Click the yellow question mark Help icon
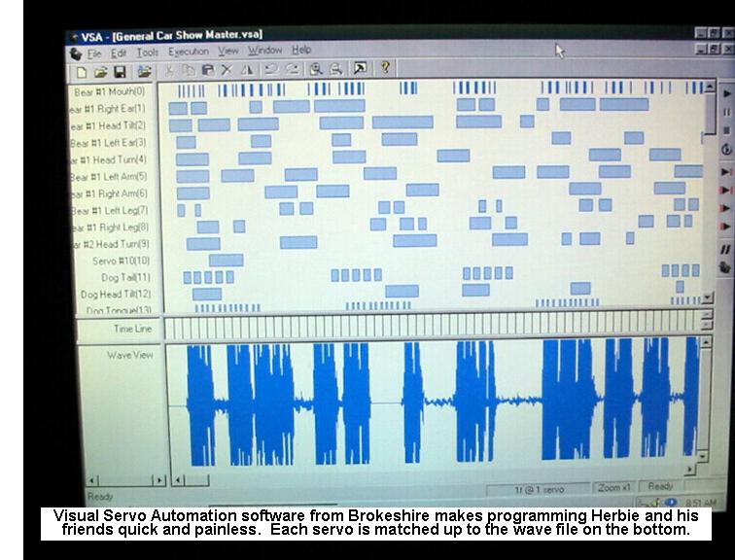This screenshot has width=735, height=560. [385, 68]
